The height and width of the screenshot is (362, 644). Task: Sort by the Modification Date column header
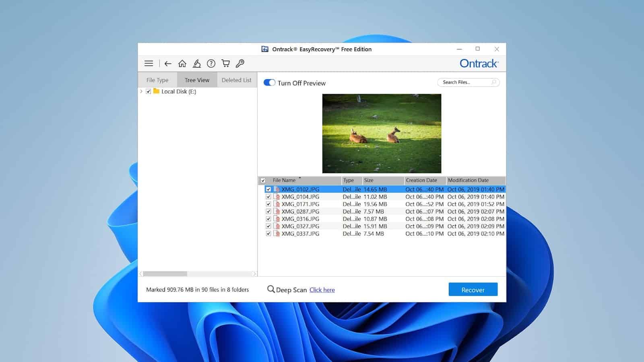click(476, 180)
